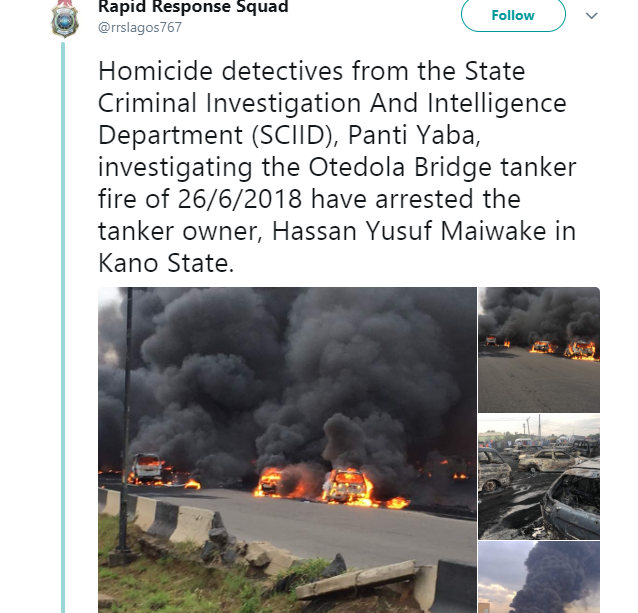The image size is (638, 613).
Task: Open the burnt car wrecks thumbnail
Action: tap(539, 477)
